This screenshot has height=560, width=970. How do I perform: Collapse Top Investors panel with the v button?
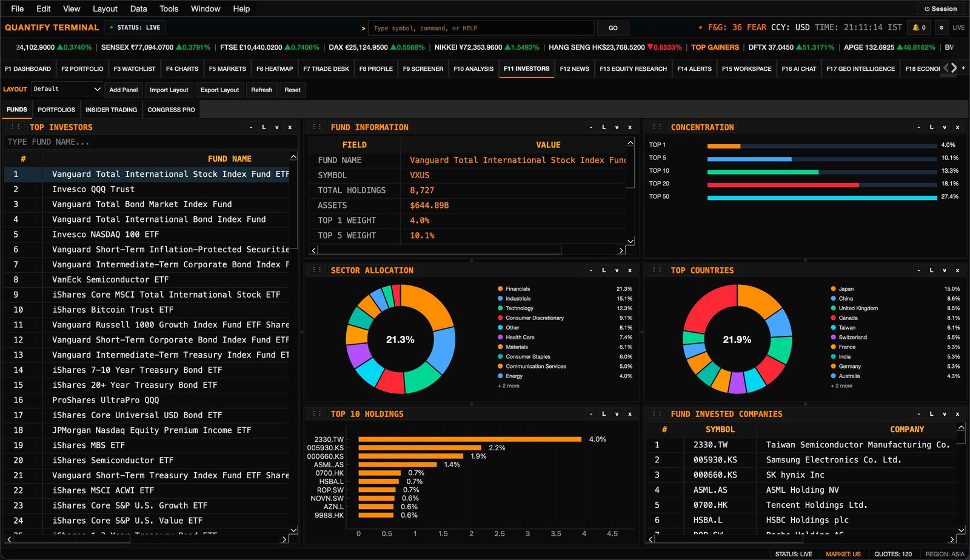tap(277, 127)
